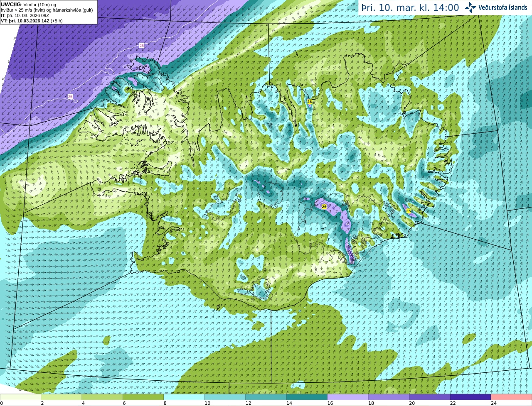Click the legend tick label '10'
Viewport: 532px width, 406px height.
(207, 403)
